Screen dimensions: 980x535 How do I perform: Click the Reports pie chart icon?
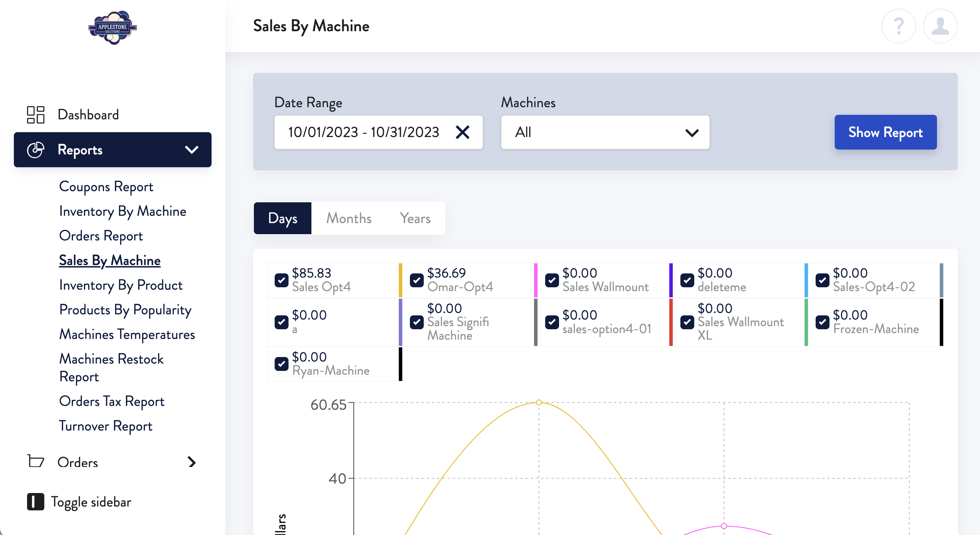(36, 150)
